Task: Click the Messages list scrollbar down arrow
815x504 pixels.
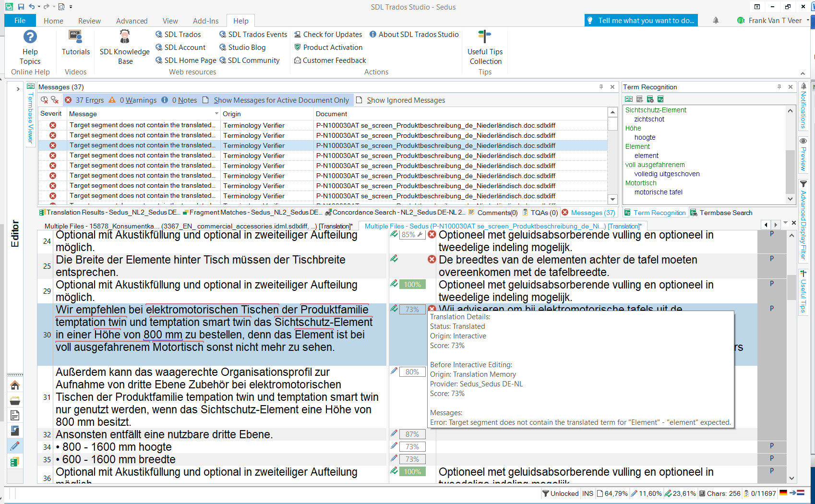Action: [612, 199]
